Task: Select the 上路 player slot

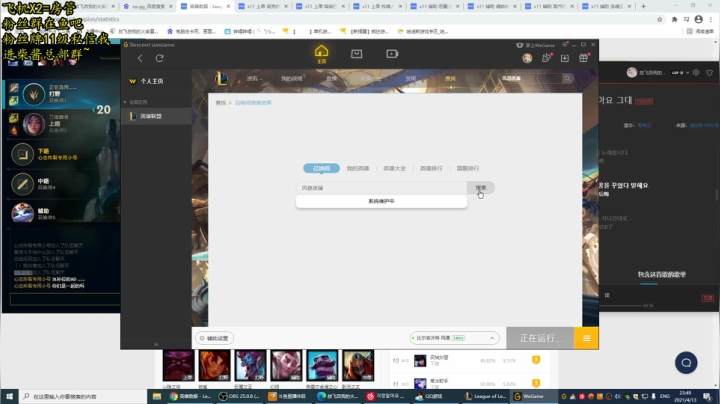Action: (62, 124)
